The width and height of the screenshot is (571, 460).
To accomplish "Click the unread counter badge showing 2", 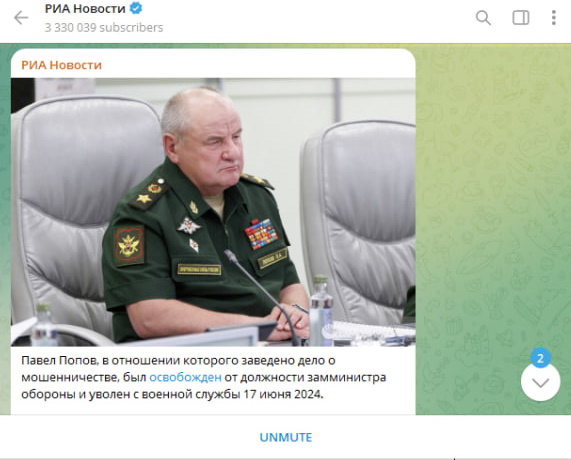I will click(540, 358).
